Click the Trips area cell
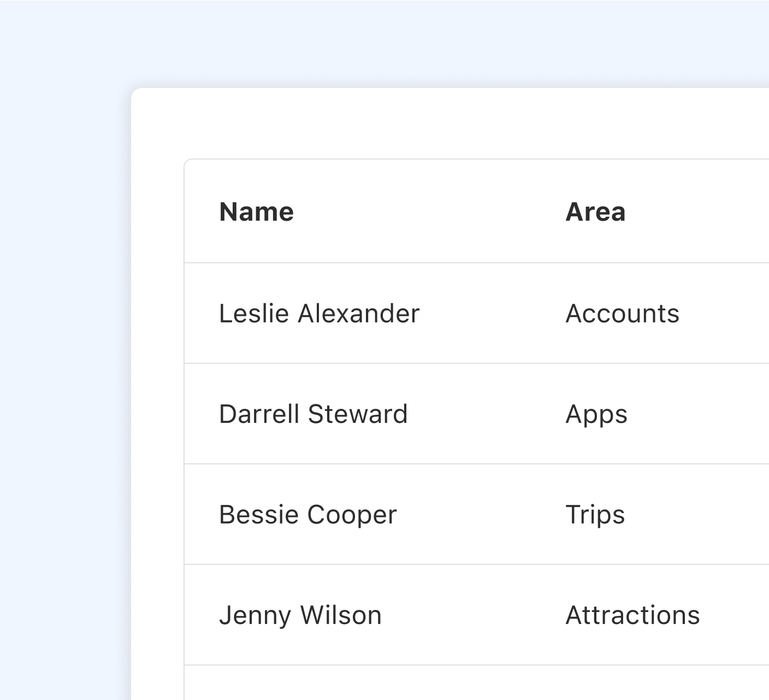Image resolution: width=769 pixels, height=700 pixels. click(x=595, y=515)
